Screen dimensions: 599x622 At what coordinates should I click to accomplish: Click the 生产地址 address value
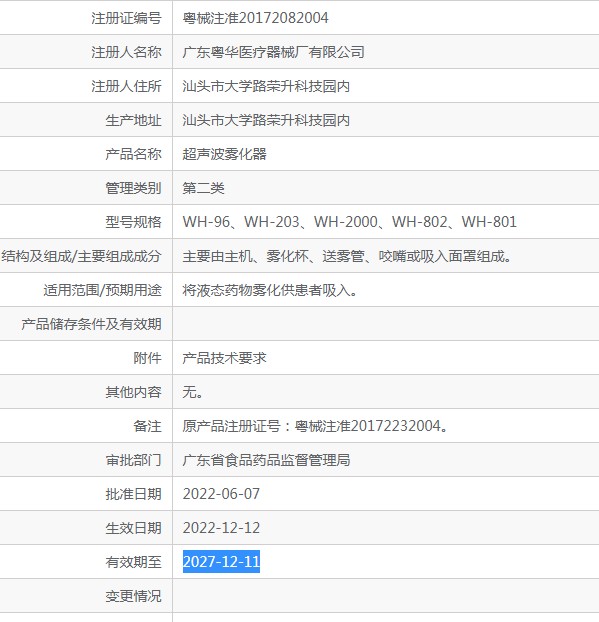(x=266, y=120)
